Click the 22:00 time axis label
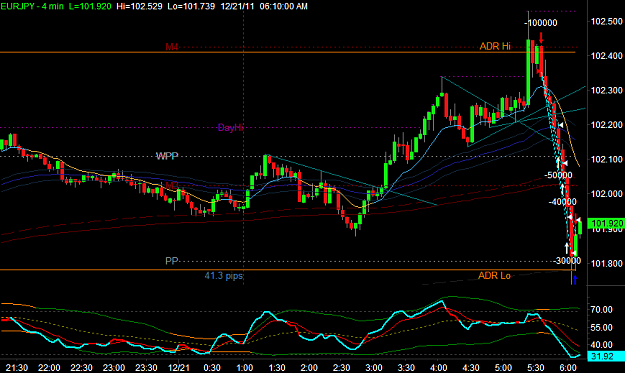The width and height of the screenshot is (625, 373). 49,368
